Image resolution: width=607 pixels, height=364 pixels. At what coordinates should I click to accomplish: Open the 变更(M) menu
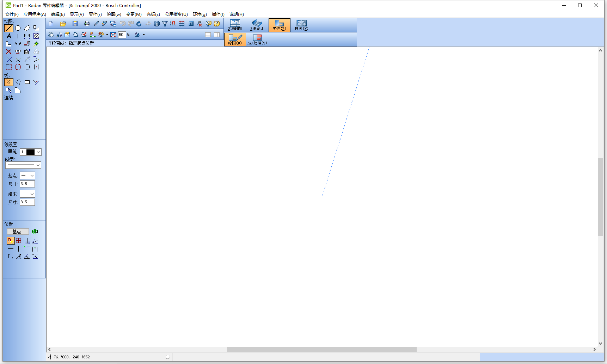pos(134,14)
